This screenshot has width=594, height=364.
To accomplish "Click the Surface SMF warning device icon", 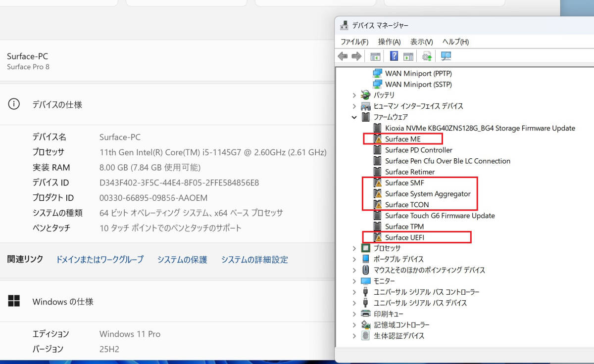I will pos(378,182).
